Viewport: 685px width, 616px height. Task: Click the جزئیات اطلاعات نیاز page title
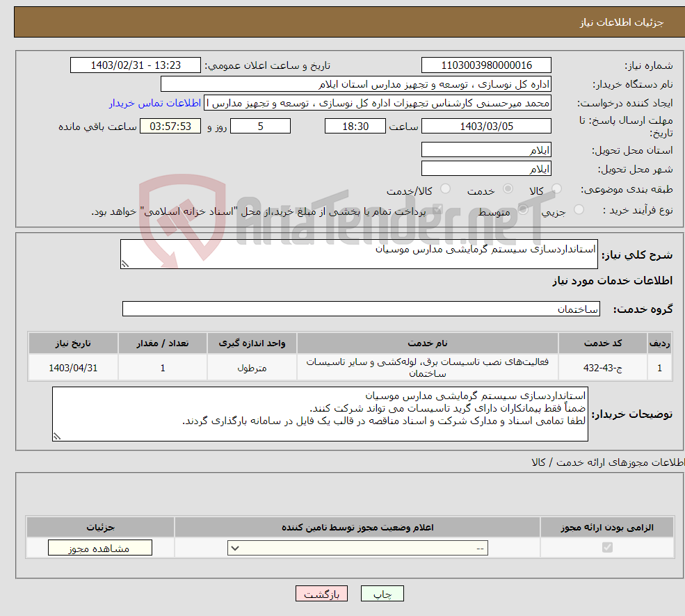tap(621, 22)
